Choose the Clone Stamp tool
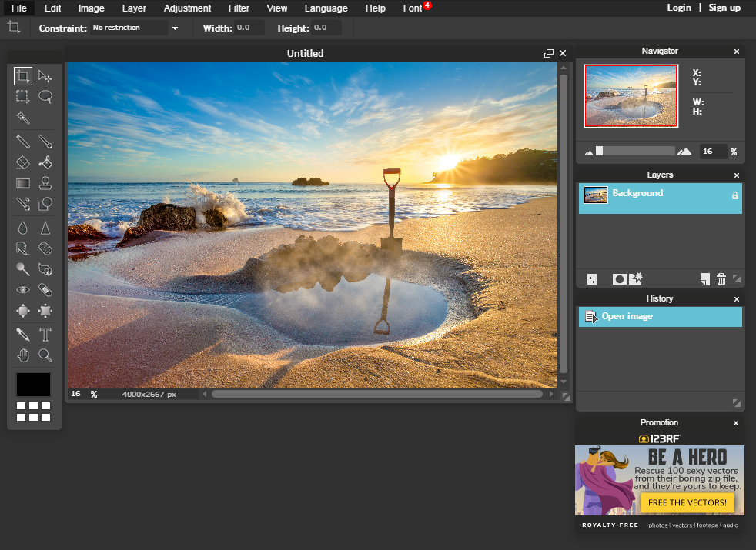Screen dimensions: 756x550 pyautogui.click(x=45, y=183)
